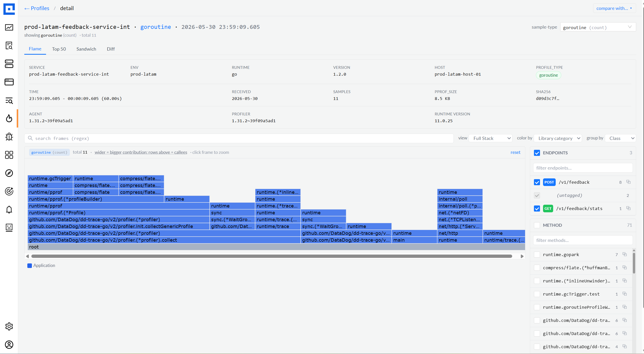
Task: Focus the filter methods field
Action: click(x=583, y=240)
